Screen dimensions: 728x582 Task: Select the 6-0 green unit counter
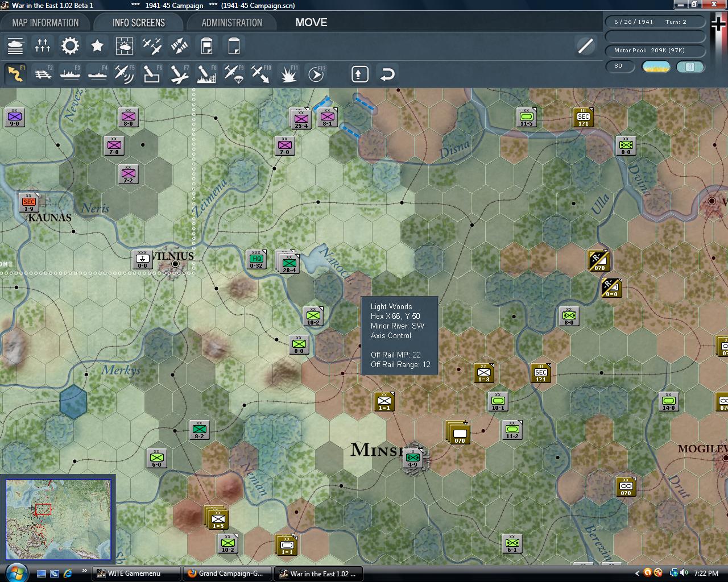tap(157, 459)
